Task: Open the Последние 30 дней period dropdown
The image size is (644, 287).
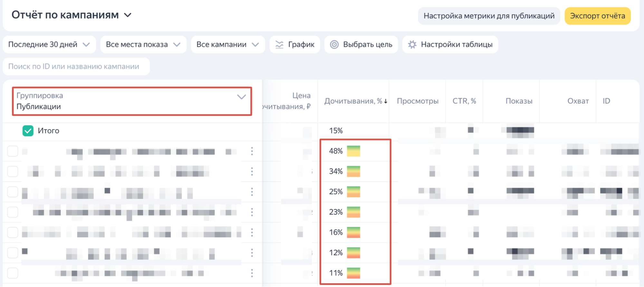Action: click(49, 45)
